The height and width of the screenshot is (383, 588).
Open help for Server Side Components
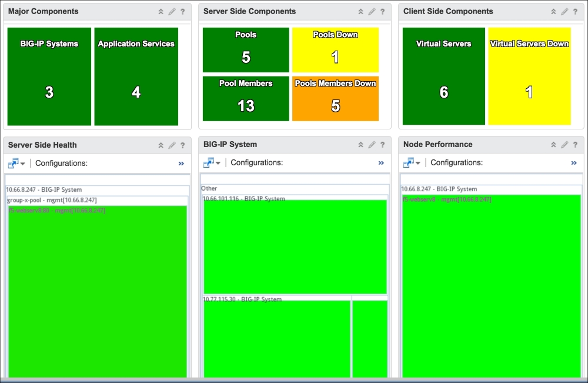coord(383,12)
